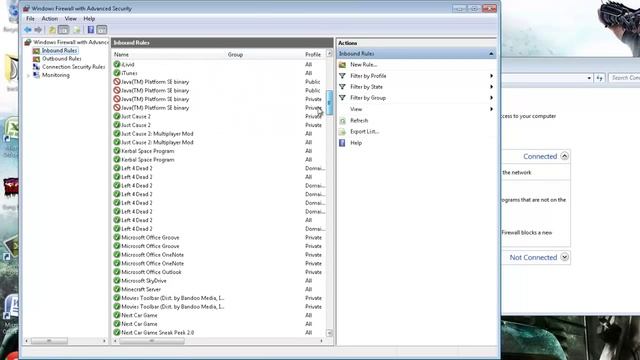Image resolution: width=640 pixels, height=360 pixels.
Task: Select the Inbound Rules icon in the tree
Action: tap(36, 51)
